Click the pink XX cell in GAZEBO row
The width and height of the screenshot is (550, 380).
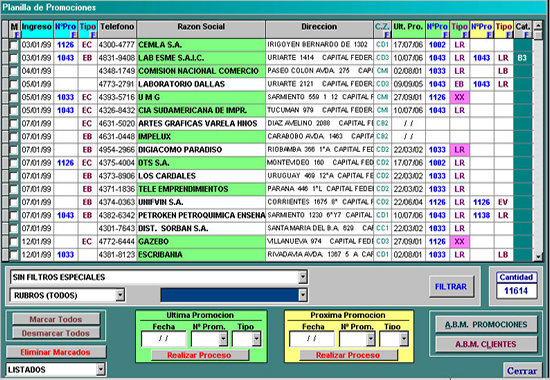[x=460, y=242]
